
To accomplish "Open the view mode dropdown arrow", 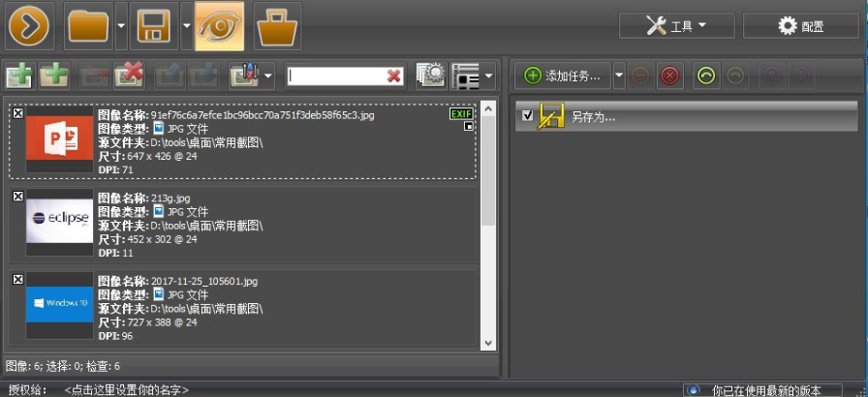I will (489, 76).
